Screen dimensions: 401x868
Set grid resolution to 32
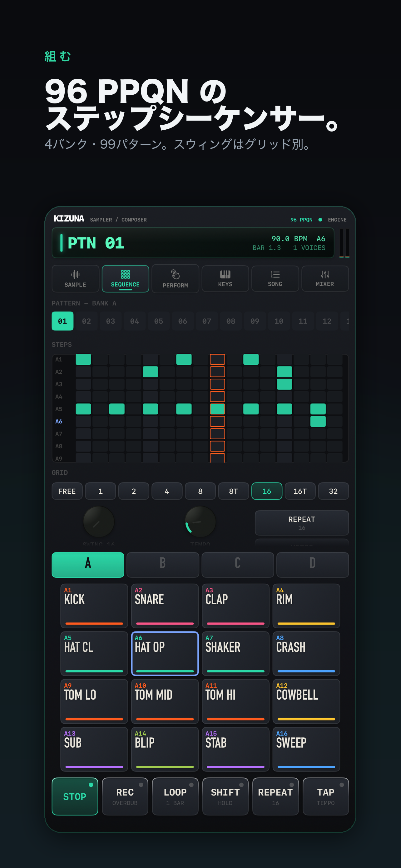coord(333,491)
